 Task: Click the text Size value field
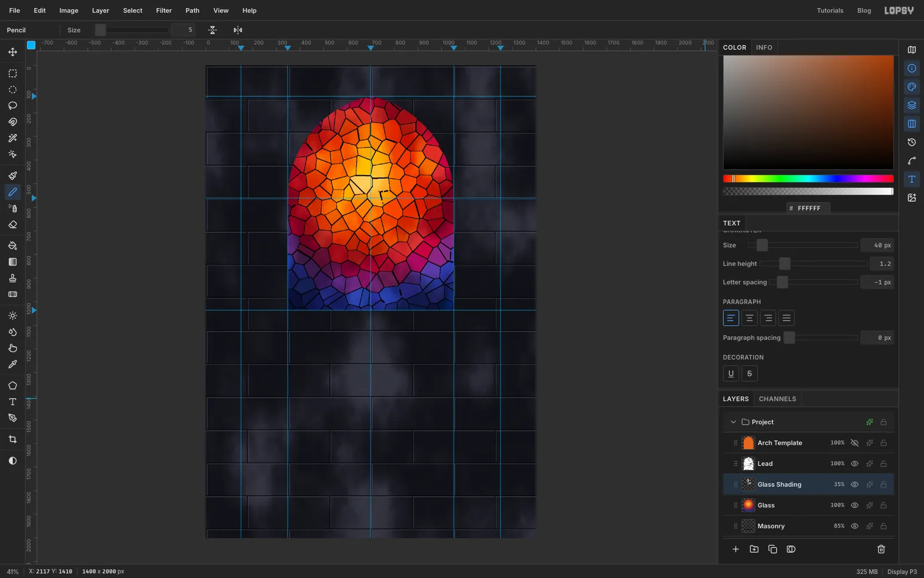(x=877, y=245)
